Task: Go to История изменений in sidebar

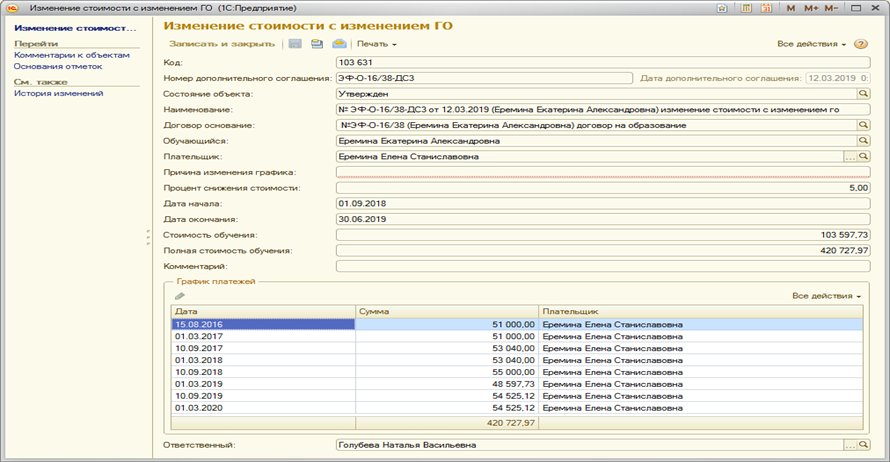Action: coord(58,93)
